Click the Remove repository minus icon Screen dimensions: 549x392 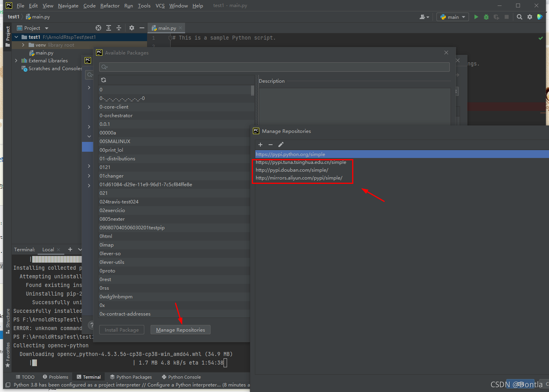[271, 145]
